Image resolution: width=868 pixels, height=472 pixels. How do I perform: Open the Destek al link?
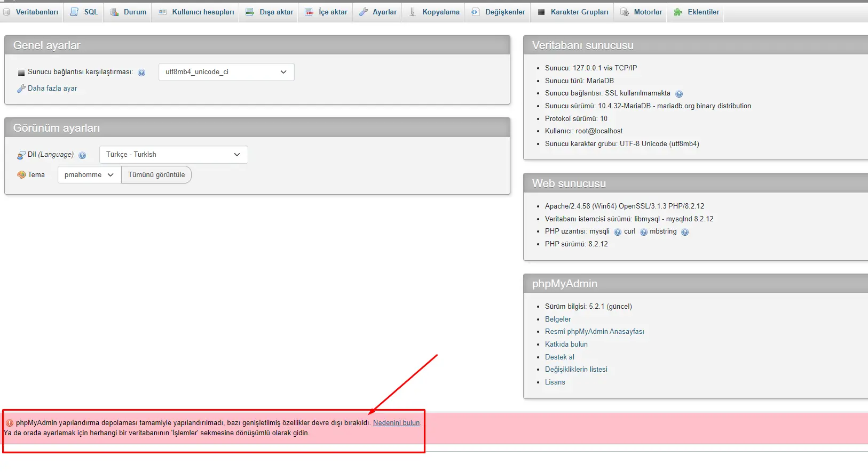pos(559,357)
